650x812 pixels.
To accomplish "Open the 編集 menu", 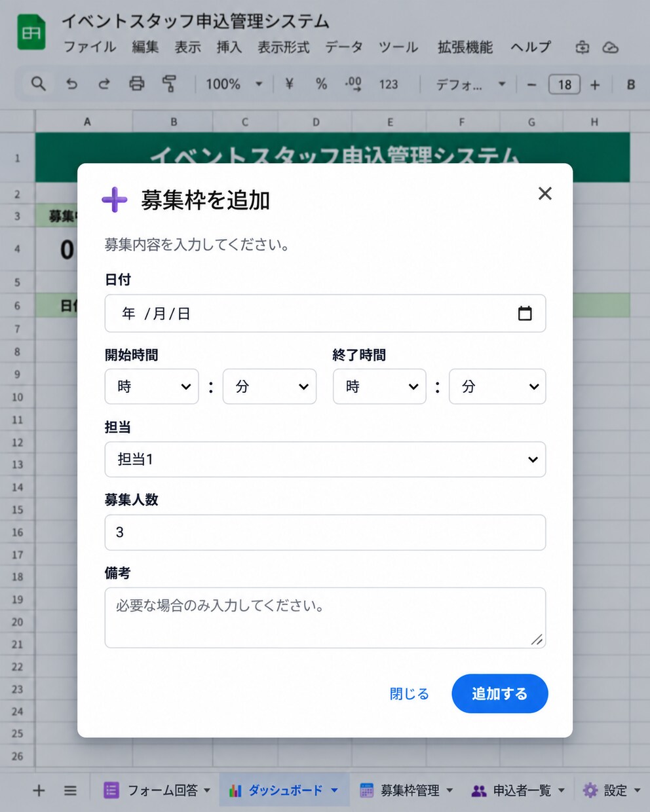I will click(x=145, y=47).
